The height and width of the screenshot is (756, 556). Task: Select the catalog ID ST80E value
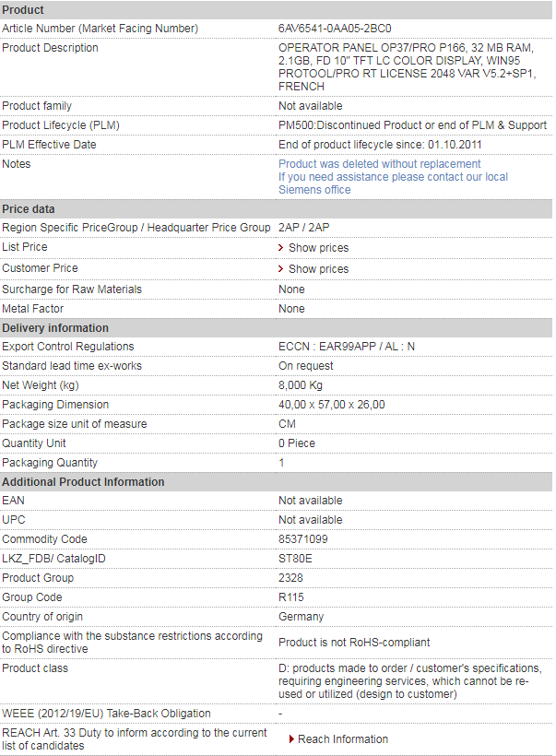point(295,559)
